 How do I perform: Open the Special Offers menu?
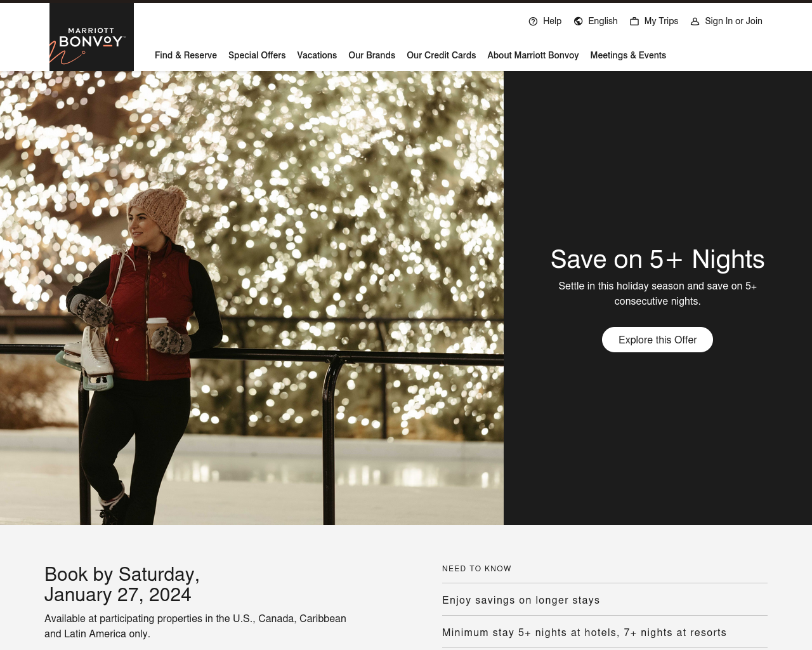pos(257,55)
